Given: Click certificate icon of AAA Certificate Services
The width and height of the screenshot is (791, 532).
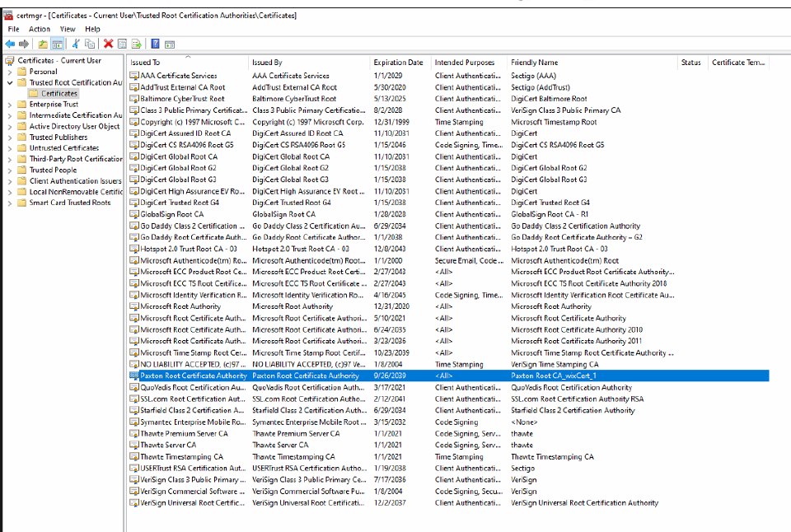Looking at the screenshot, I should click(134, 76).
